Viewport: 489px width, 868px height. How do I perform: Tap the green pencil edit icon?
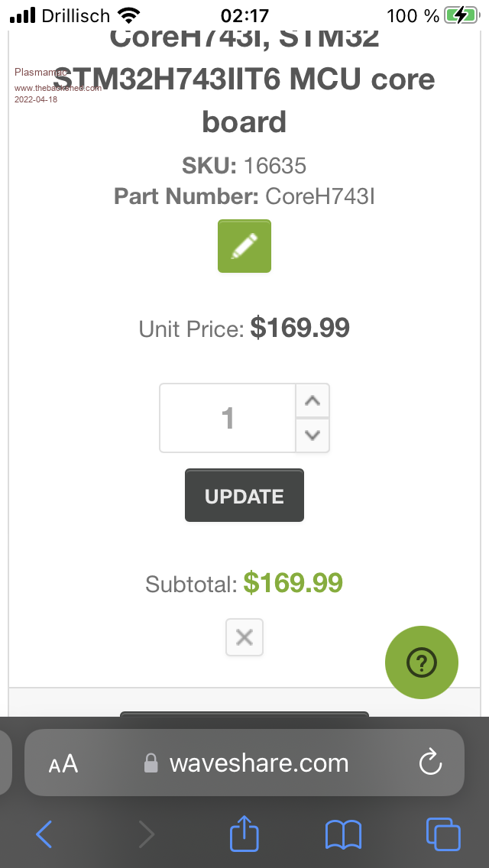coord(244,246)
